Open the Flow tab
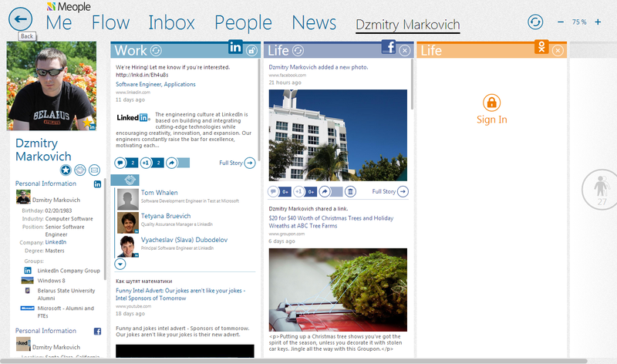The height and width of the screenshot is (364, 617). point(110,22)
